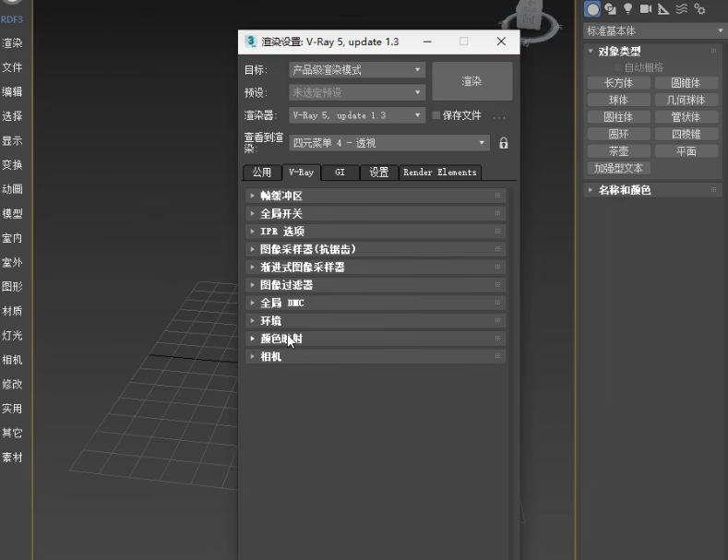This screenshot has height=560, width=728.
Task: Toggle the view lock padlock icon
Action: click(503, 143)
